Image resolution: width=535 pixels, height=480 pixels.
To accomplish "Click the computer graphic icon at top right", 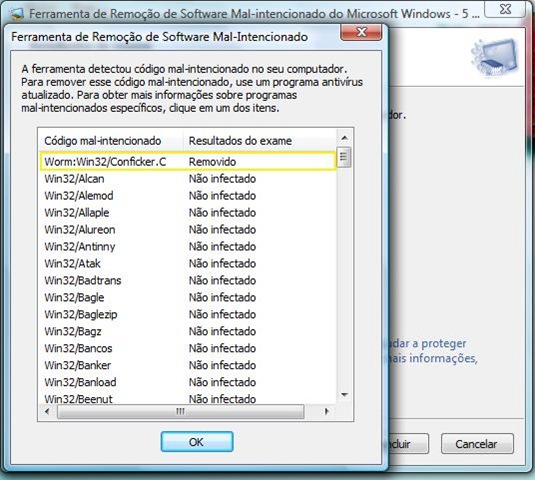I will coord(494,57).
